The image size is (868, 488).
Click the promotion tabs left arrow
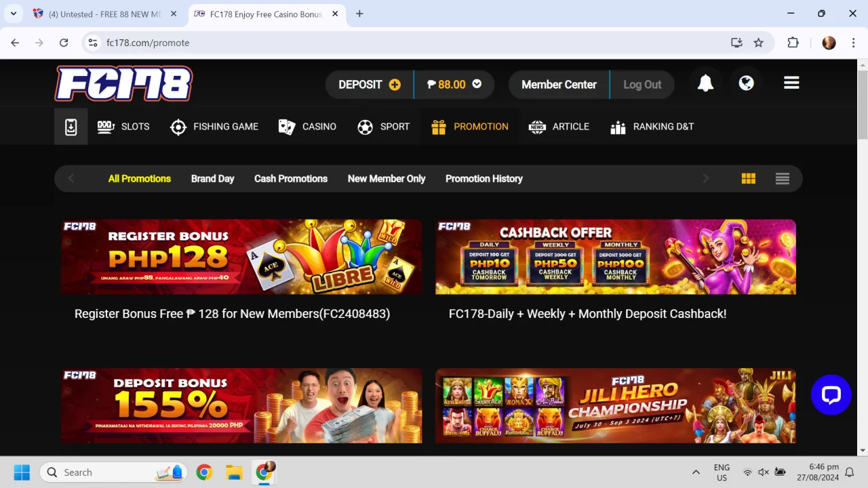71,179
